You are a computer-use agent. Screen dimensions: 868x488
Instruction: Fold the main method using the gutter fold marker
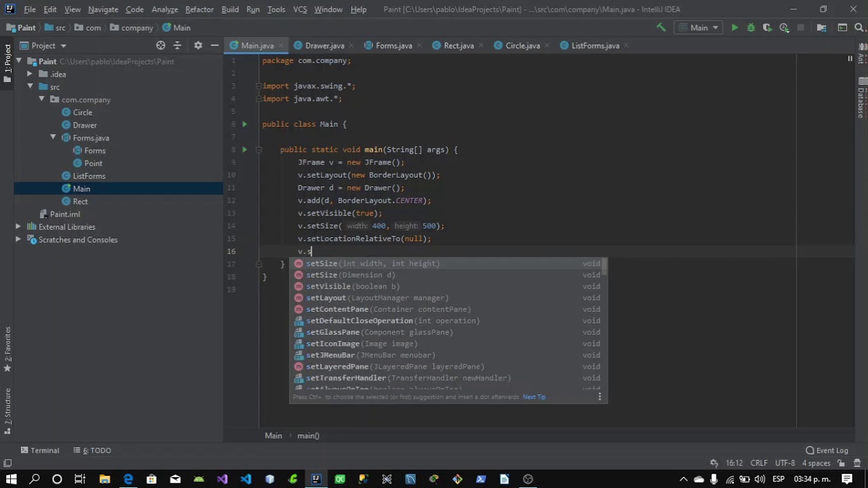tap(258, 150)
